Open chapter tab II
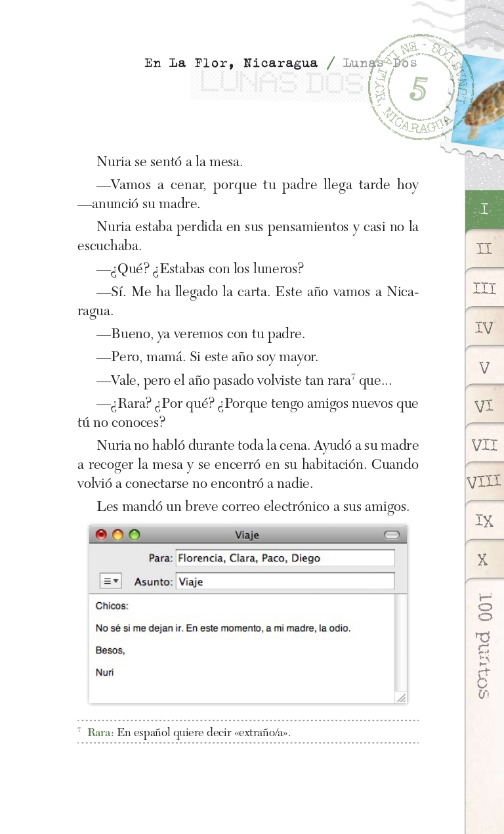Viewport: 504px width, 834px height. pos(484,249)
